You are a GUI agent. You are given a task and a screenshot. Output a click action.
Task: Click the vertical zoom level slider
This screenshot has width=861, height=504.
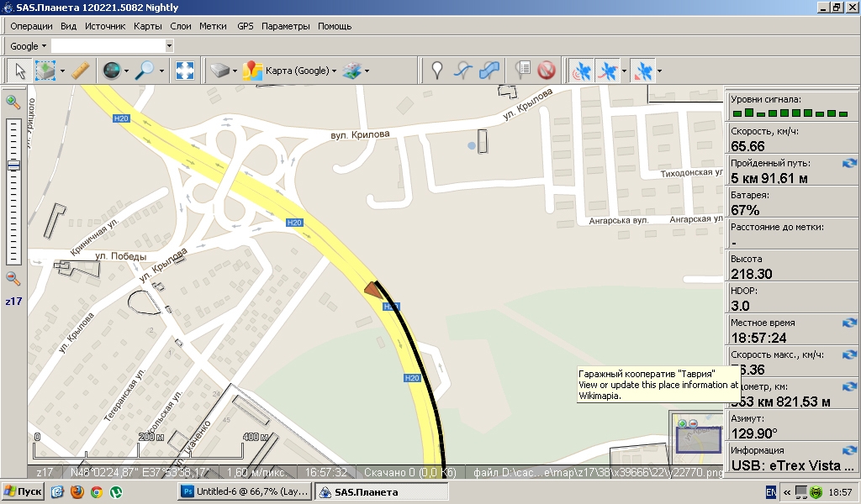pos(13,193)
